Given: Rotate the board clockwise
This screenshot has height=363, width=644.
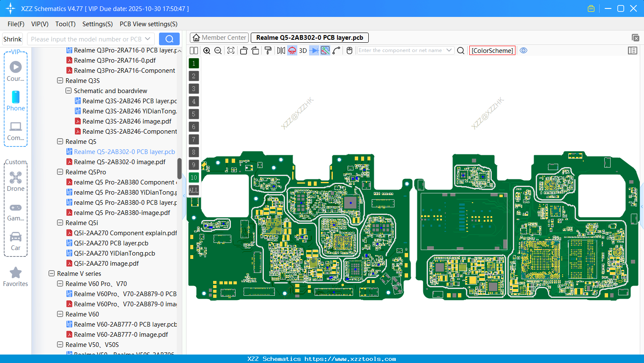Looking at the screenshot, I should pyautogui.click(x=255, y=50).
